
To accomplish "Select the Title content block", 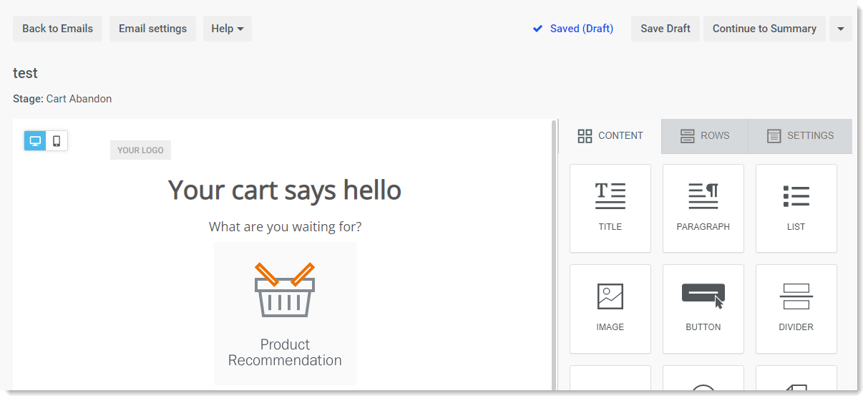I will pyautogui.click(x=610, y=208).
